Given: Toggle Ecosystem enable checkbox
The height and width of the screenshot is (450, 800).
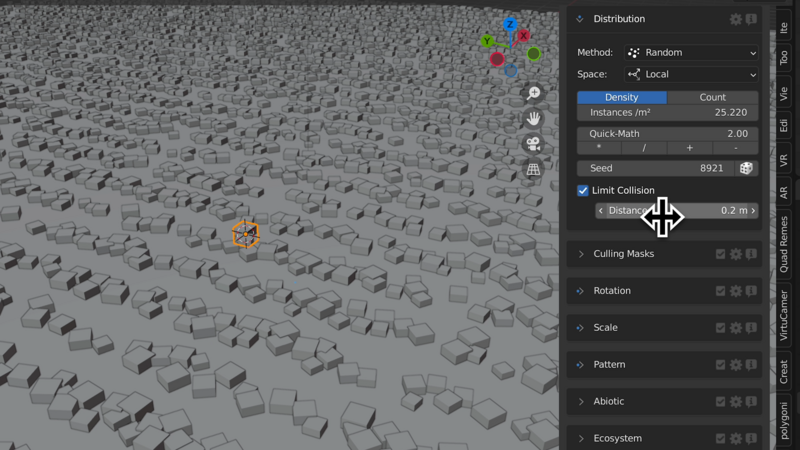Looking at the screenshot, I should click(720, 438).
